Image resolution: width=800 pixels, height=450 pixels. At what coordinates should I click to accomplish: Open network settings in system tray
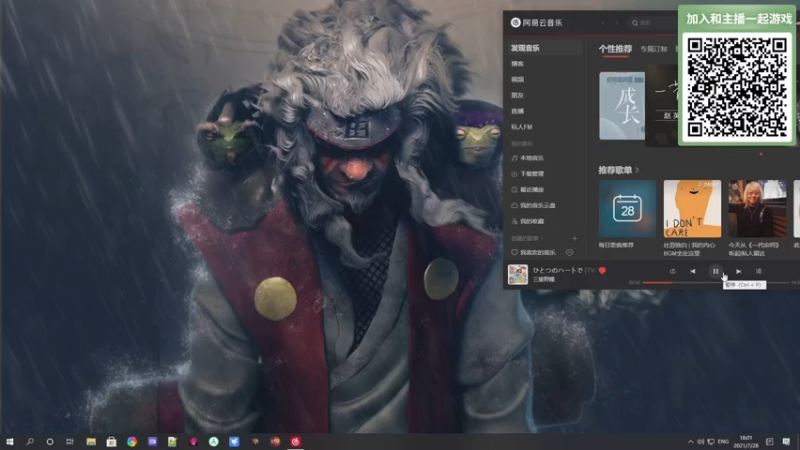coord(711,441)
